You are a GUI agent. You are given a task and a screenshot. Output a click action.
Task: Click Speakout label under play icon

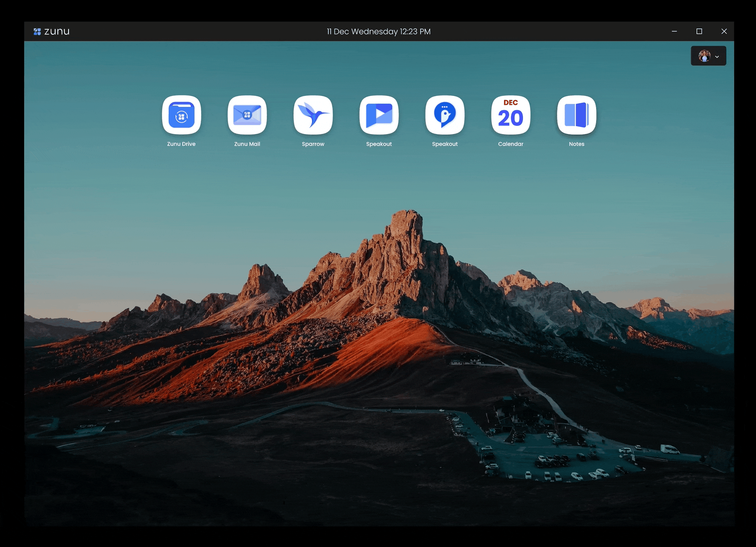pos(379,144)
